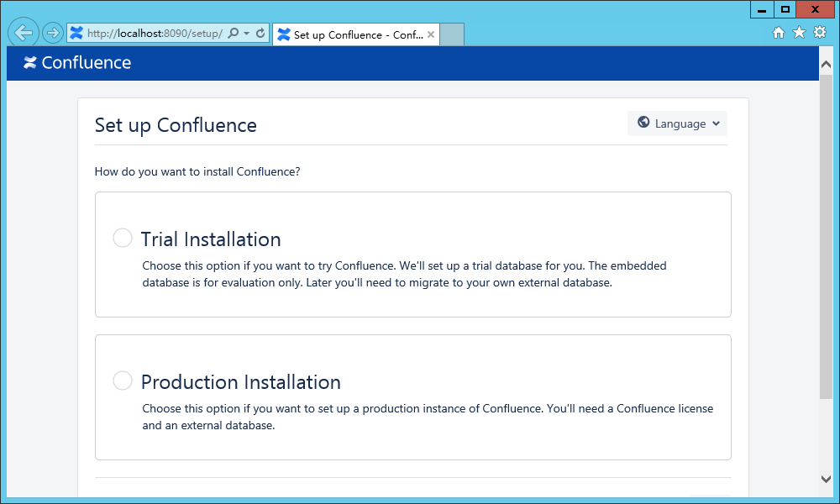This screenshot has height=504, width=840.
Task: Select the Trial Installation radio button
Action: pos(122,238)
